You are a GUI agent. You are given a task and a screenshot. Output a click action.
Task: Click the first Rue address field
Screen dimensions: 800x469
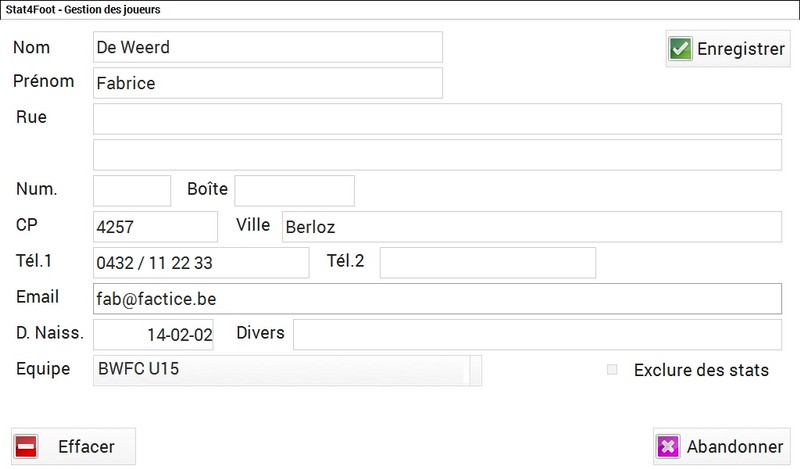(437, 119)
